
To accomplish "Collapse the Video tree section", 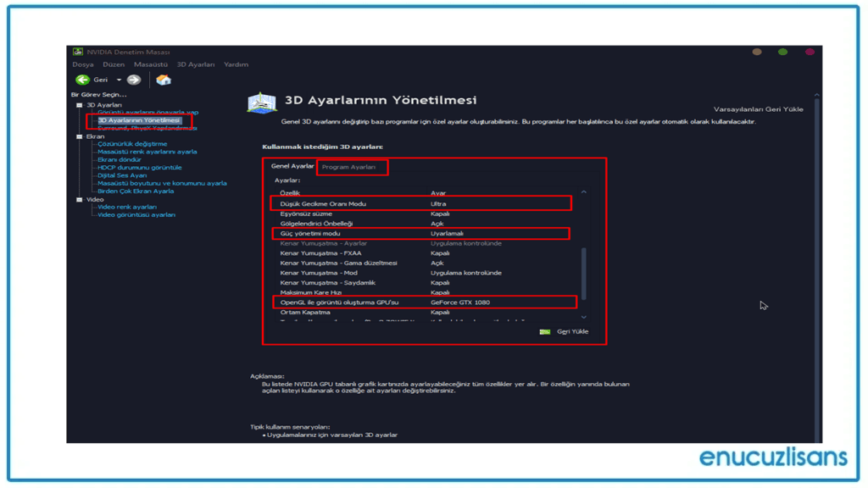I will click(79, 198).
